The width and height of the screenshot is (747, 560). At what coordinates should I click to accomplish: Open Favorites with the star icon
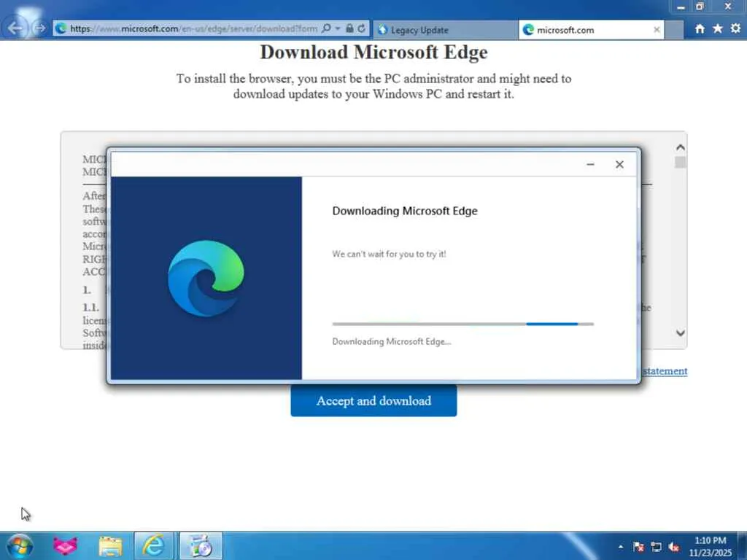[718, 28]
